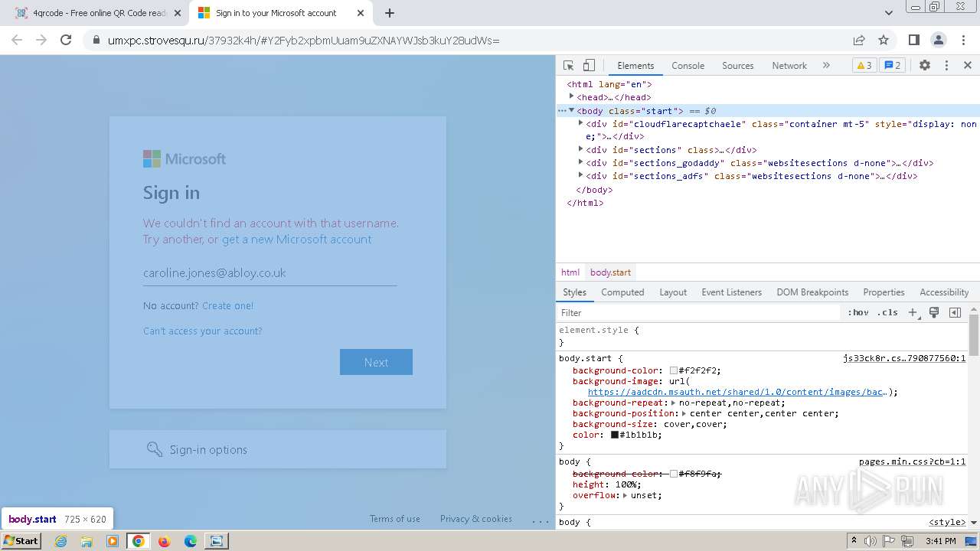Open a new browser tab
This screenshot has height=551, width=980.
coord(389,13)
